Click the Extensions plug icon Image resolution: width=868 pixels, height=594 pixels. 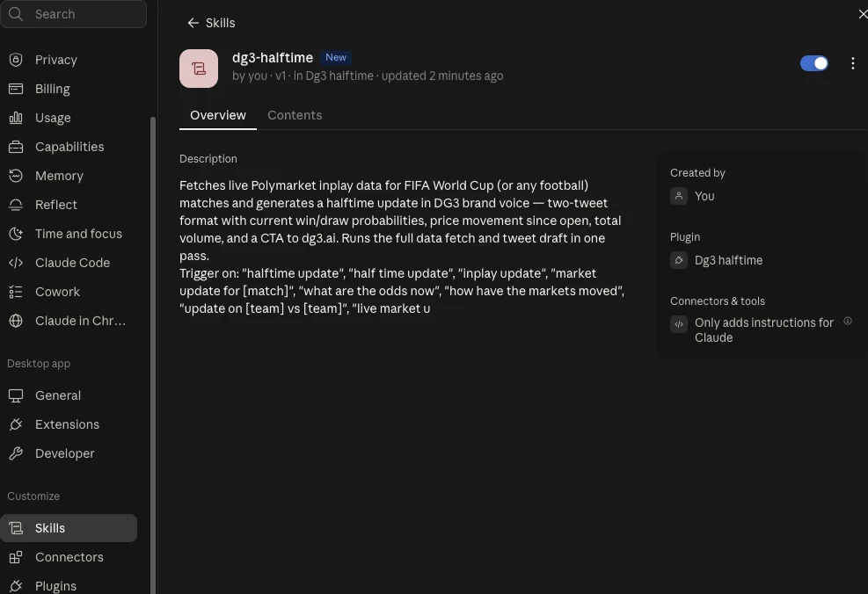tap(16, 424)
